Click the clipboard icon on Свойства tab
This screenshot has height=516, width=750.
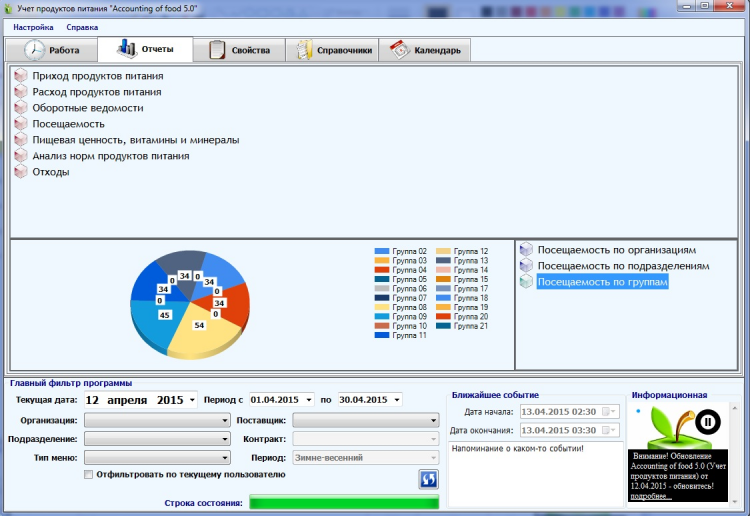217,50
